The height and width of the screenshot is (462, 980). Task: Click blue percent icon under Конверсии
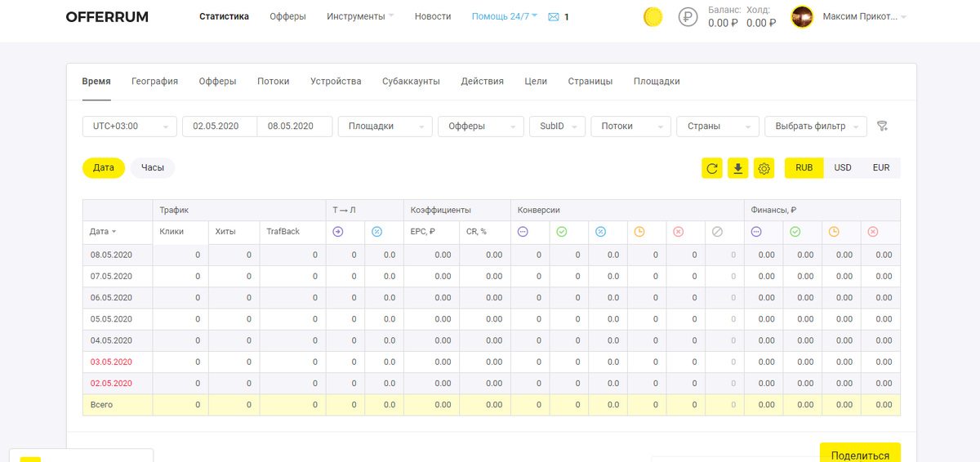[600, 232]
